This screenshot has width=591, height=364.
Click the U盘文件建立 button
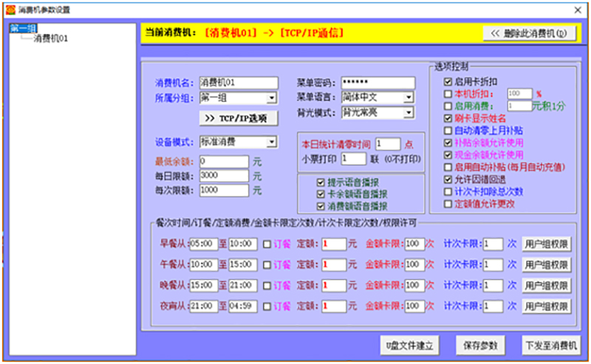pos(409,345)
